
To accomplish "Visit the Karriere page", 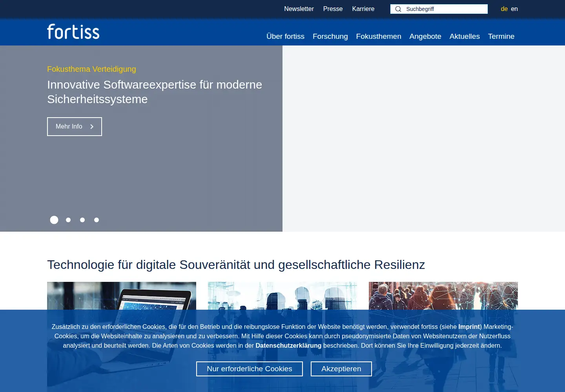I will pyautogui.click(x=363, y=9).
